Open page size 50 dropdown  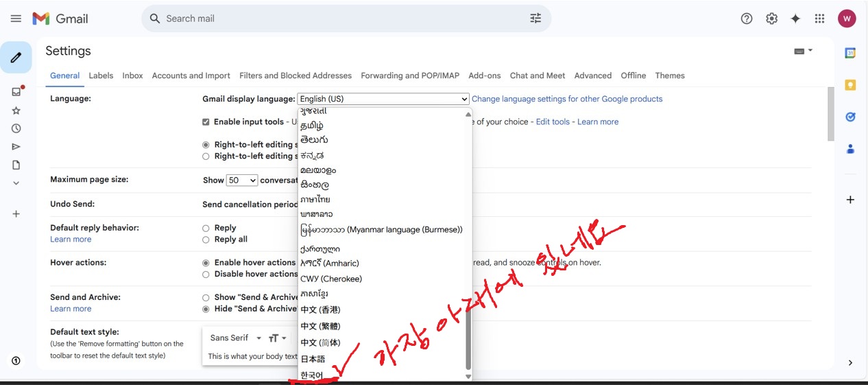[242, 180]
